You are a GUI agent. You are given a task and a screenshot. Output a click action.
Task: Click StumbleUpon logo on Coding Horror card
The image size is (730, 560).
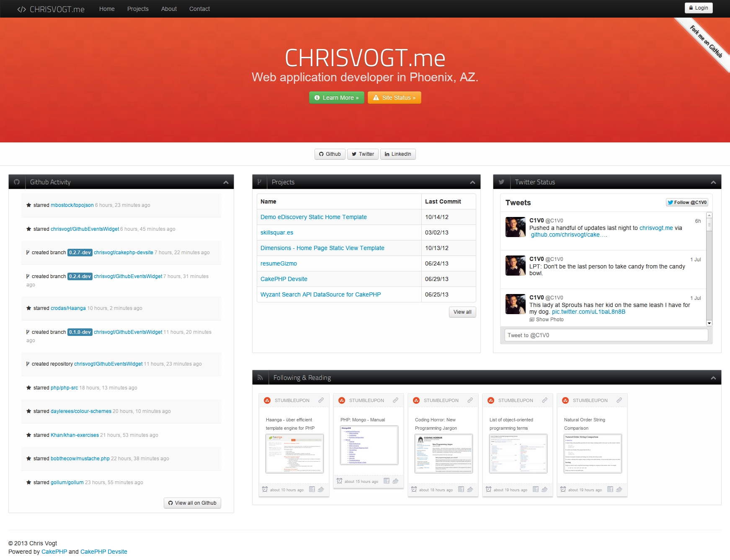[x=416, y=400]
